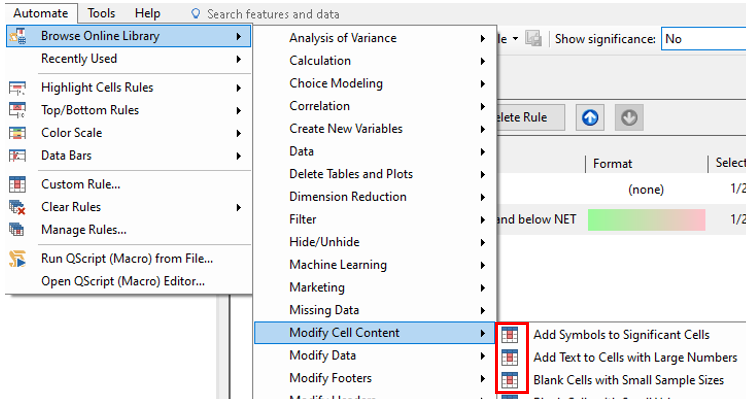
Task: Expand Recently Used submenu
Action: [128, 59]
